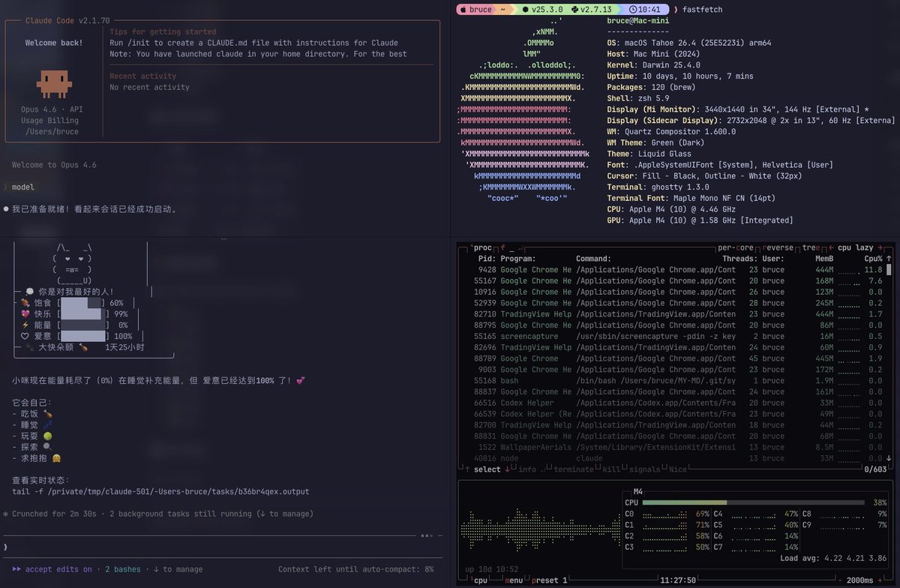Click the magnifier emoji beside 探索
900x588 pixels.
48,447
